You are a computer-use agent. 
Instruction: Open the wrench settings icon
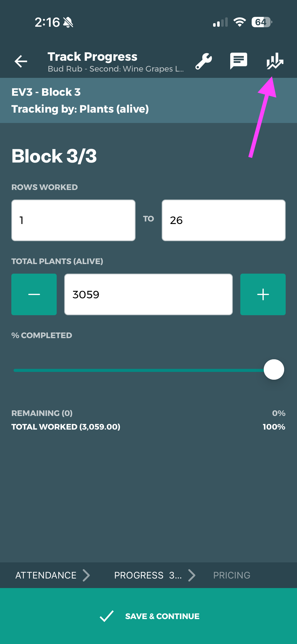click(x=204, y=61)
